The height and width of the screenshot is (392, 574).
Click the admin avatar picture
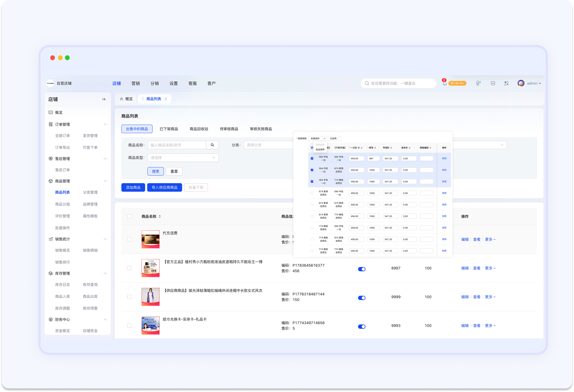click(521, 83)
